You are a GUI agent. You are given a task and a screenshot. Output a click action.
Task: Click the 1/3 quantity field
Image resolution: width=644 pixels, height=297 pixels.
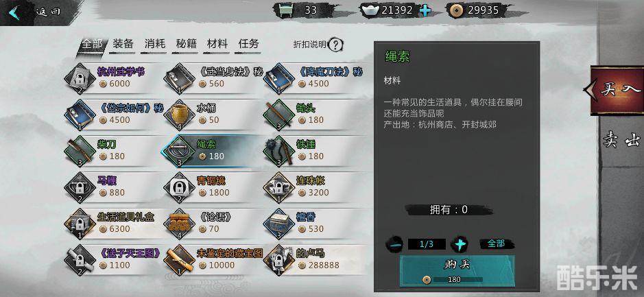click(427, 244)
